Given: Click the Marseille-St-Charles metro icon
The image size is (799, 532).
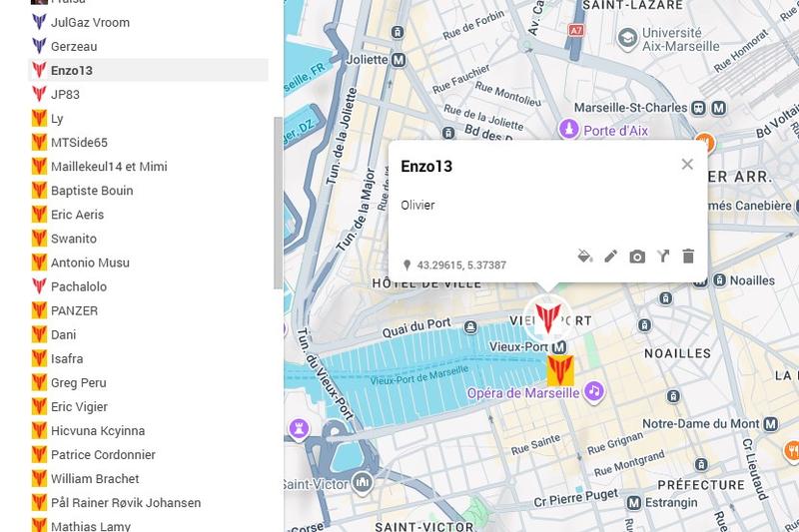Looking at the screenshot, I should pos(719,108).
